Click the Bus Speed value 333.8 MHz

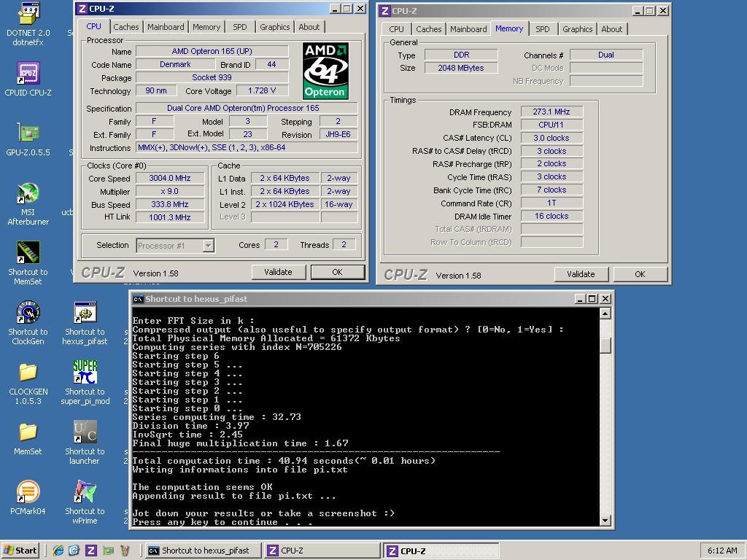coord(170,204)
